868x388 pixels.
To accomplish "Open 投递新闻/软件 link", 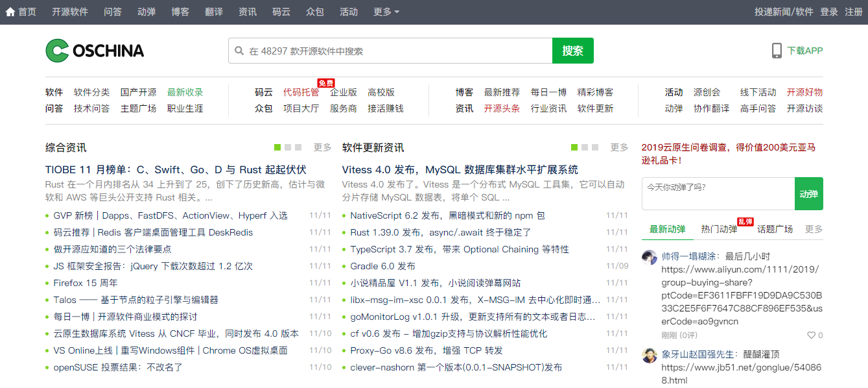I will (784, 12).
